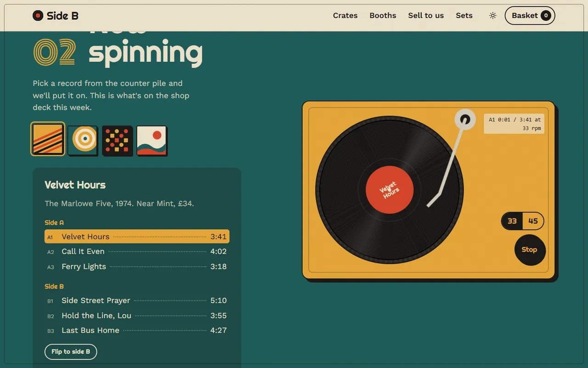588x368 pixels.
Task: Open the Sets nav link
Action: click(464, 16)
